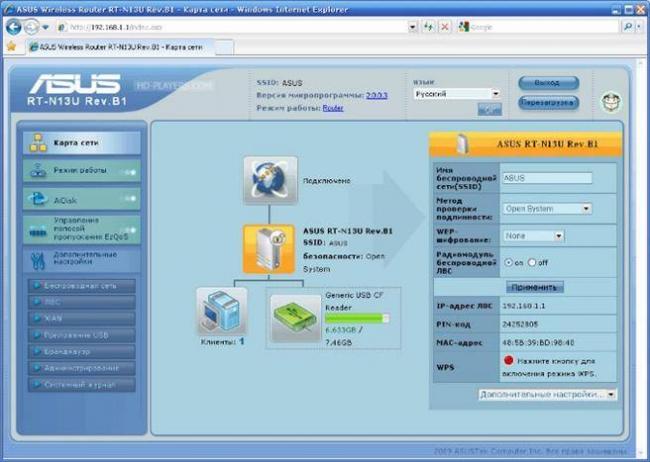This screenshot has width=650, height=462.
Task: Open the search provider dropdown arrow
Action: pos(639,27)
